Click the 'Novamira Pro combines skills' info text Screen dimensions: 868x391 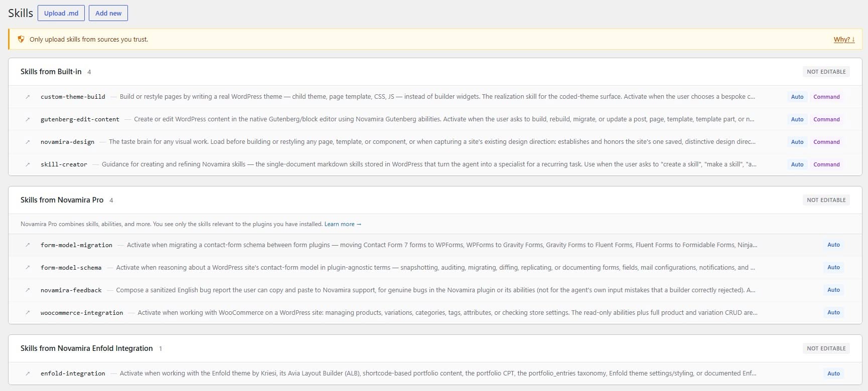[x=172, y=224]
